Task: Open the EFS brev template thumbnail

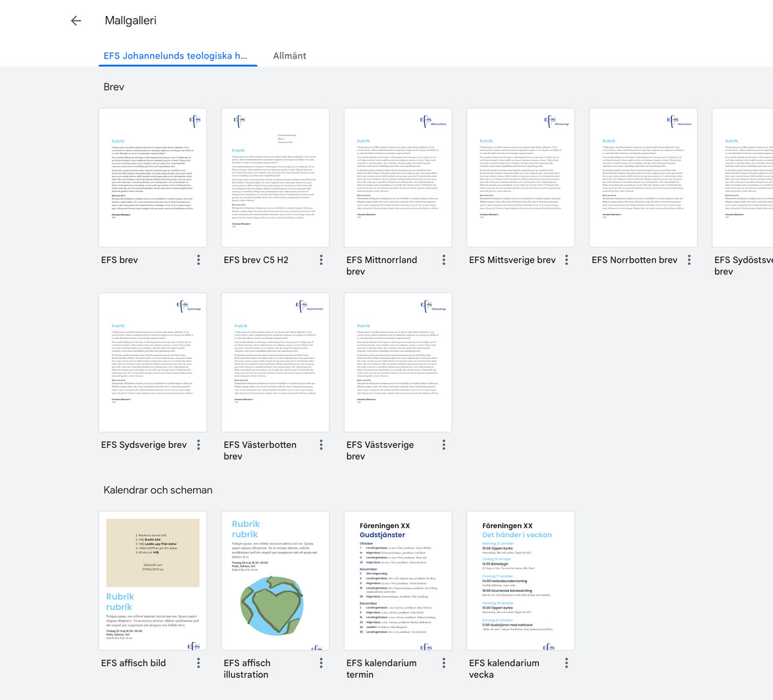Action: coord(153,178)
